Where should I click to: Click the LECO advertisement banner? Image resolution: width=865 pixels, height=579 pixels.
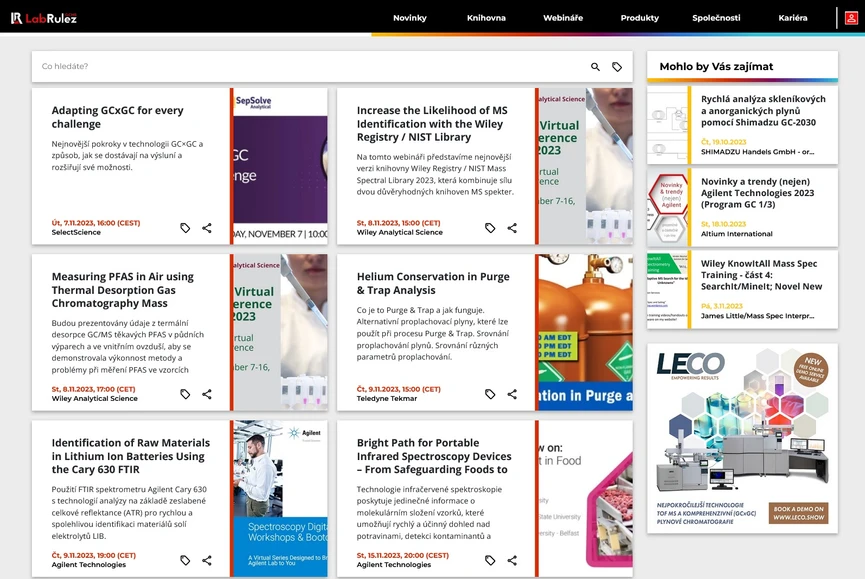click(742, 438)
